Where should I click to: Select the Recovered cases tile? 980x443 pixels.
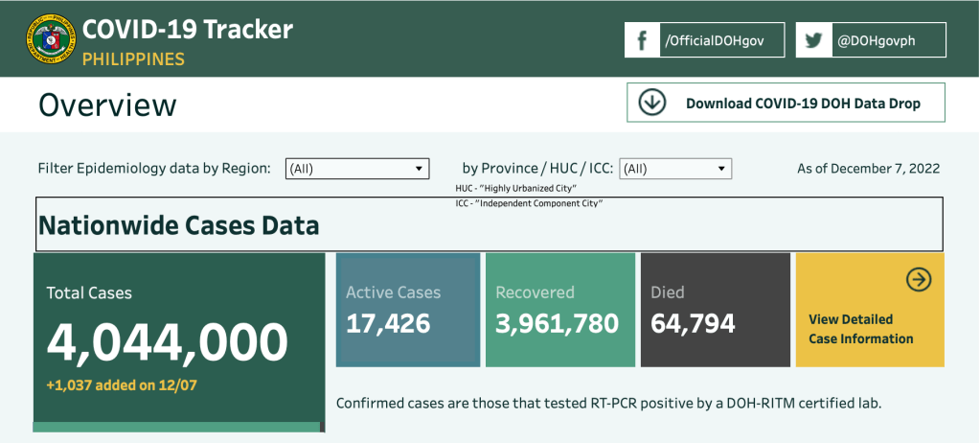point(559,310)
